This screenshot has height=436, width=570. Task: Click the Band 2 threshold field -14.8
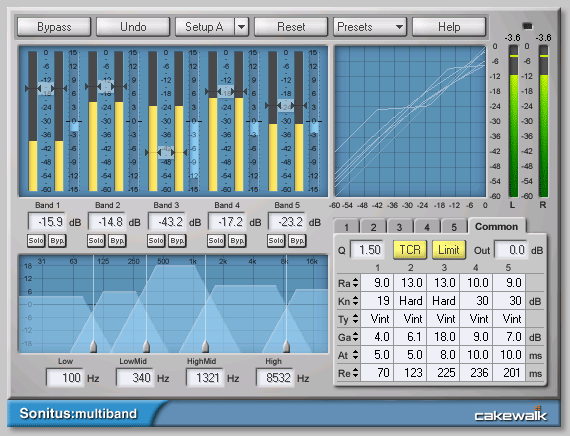point(107,221)
